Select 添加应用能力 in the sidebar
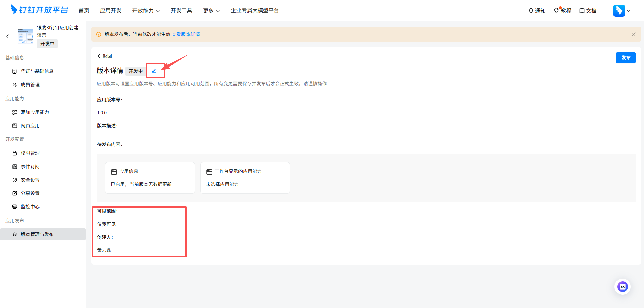644x308 pixels. (34, 112)
